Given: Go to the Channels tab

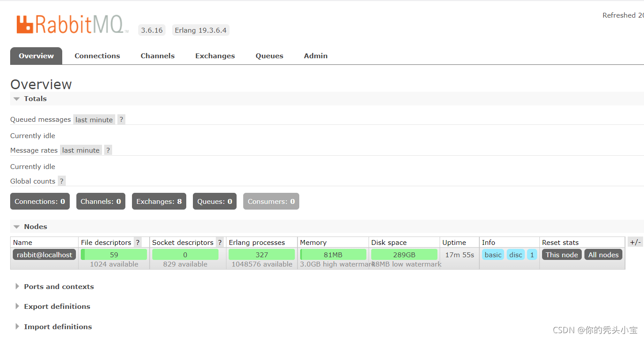Looking at the screenshot, I should pyautogui.click(x=158, y=56).
